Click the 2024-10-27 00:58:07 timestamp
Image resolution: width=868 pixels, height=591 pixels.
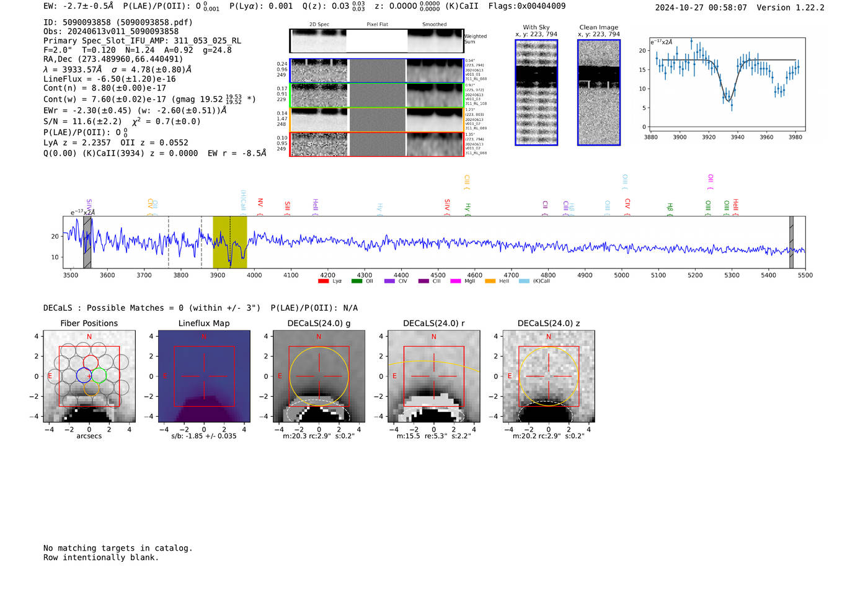click(x=701, y=8)
